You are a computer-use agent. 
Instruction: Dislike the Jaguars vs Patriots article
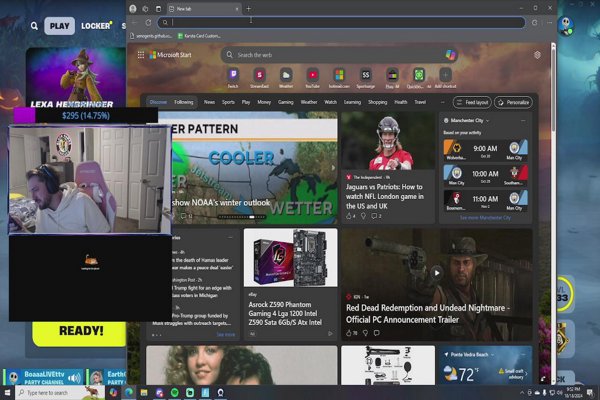(363, 216)
